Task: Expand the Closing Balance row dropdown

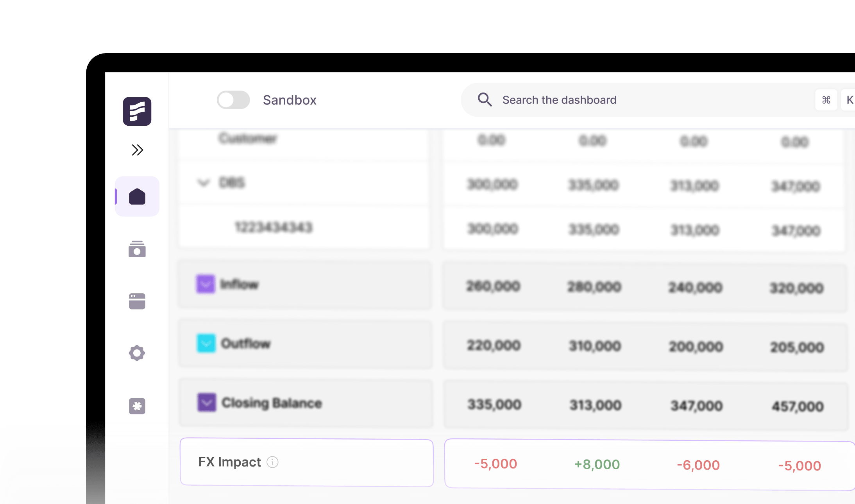Action: [206, 402]
